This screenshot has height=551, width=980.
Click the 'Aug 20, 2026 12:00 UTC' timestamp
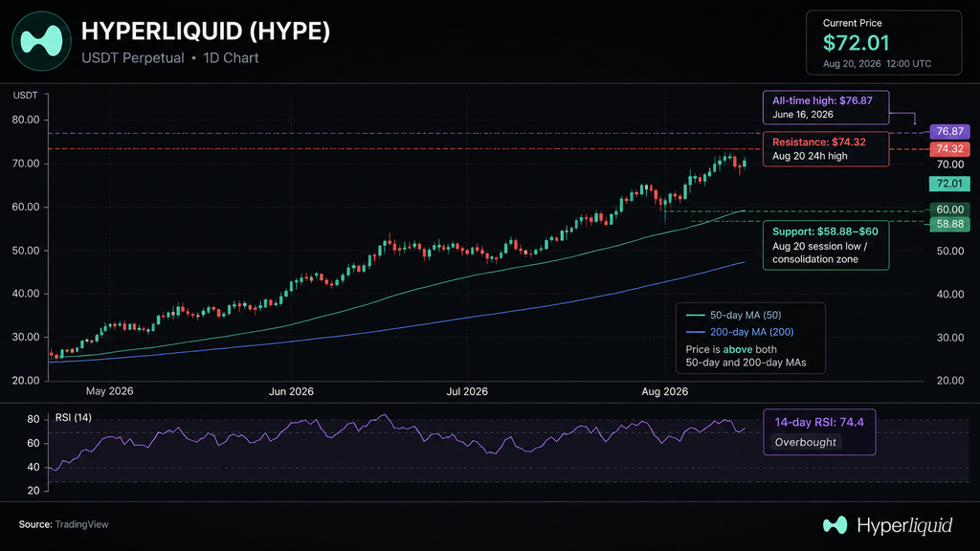pos(877,64)
